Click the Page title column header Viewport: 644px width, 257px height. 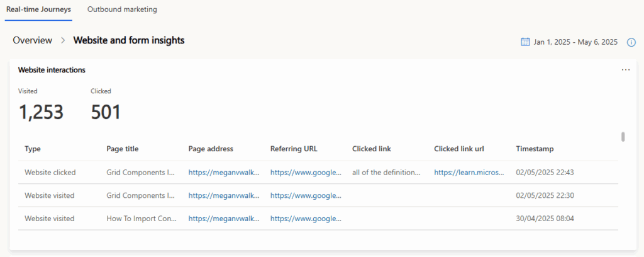(x=123, y=149)
